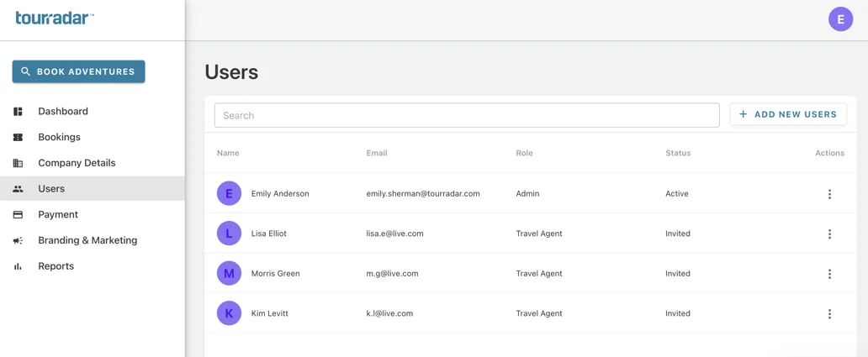Go to Dashboard in sidebar
Viewport: 868px width, 357px height.
click(93, 111)
